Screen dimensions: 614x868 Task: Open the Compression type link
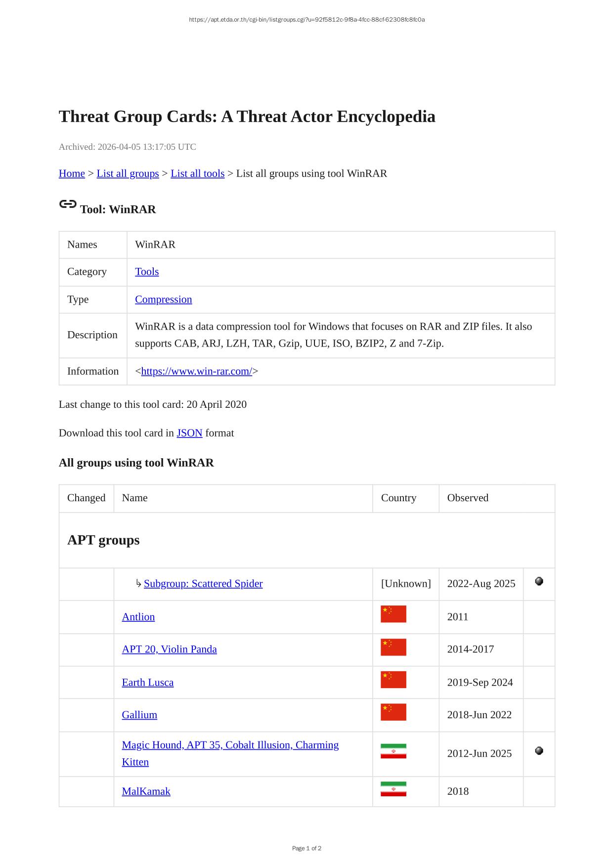(163, 300)
